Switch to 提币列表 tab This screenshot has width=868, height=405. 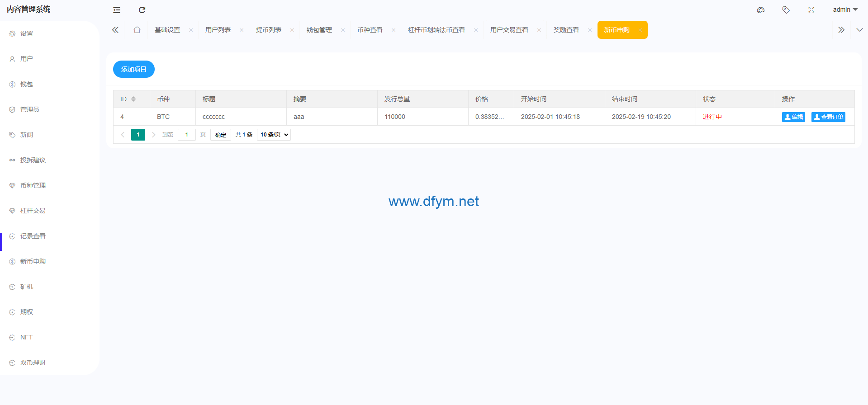pos(269,30)
